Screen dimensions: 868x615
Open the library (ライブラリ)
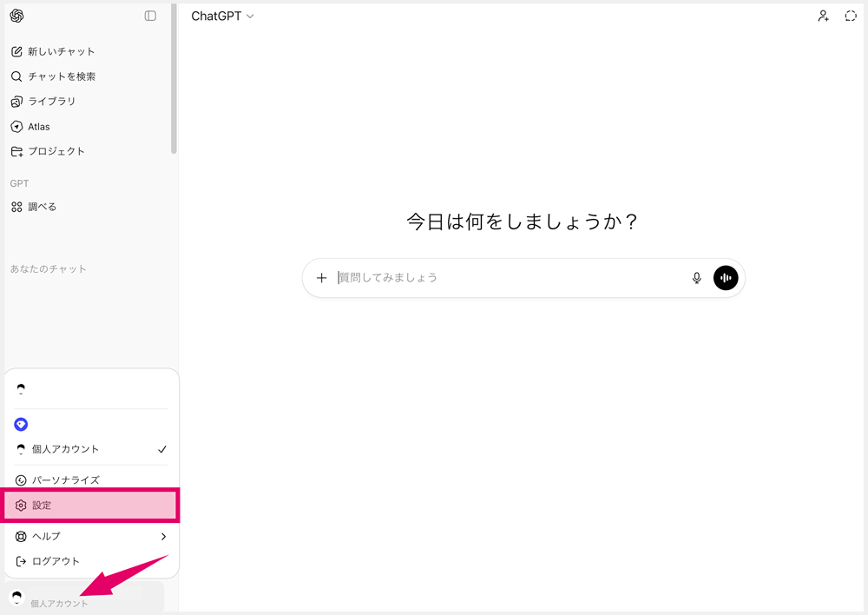tap(51, 101)
